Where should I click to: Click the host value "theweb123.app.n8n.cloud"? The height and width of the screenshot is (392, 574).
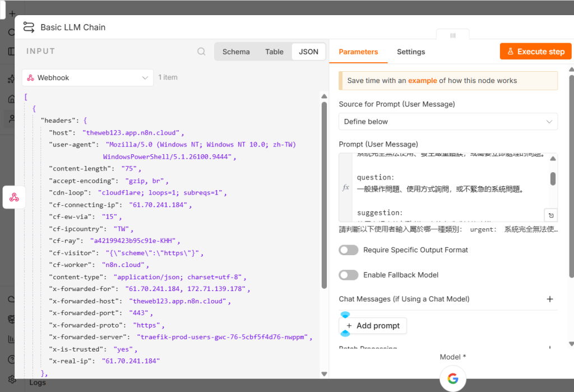tap(131, 132)
